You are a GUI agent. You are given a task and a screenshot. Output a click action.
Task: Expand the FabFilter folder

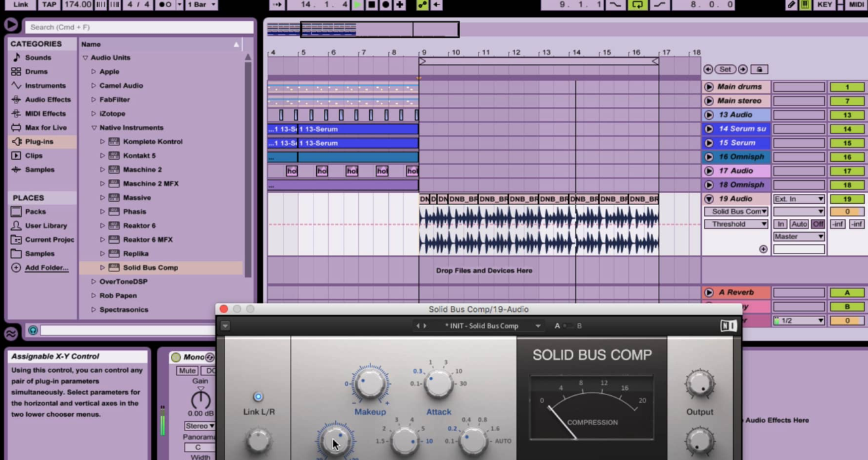[x=94, y=100]
